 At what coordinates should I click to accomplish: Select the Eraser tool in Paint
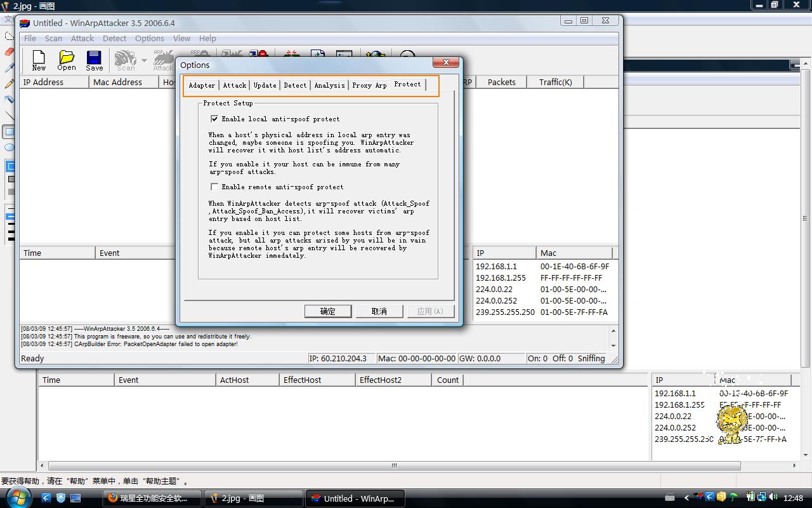point(9,51)
